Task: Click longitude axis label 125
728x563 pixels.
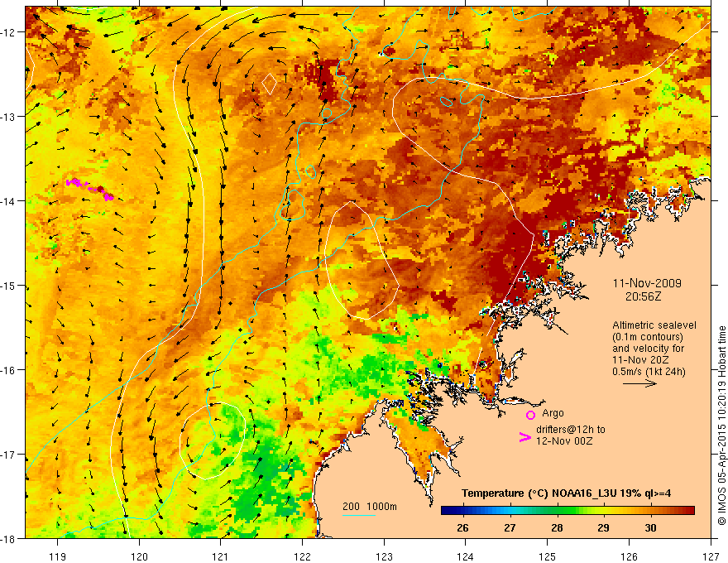Action: pyautogui.click(x=548, y=557)
